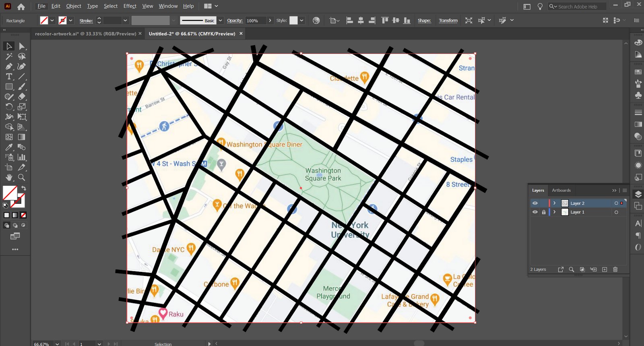Select the Mesh tool
644x346 pixels.
[x=9, y=137]
